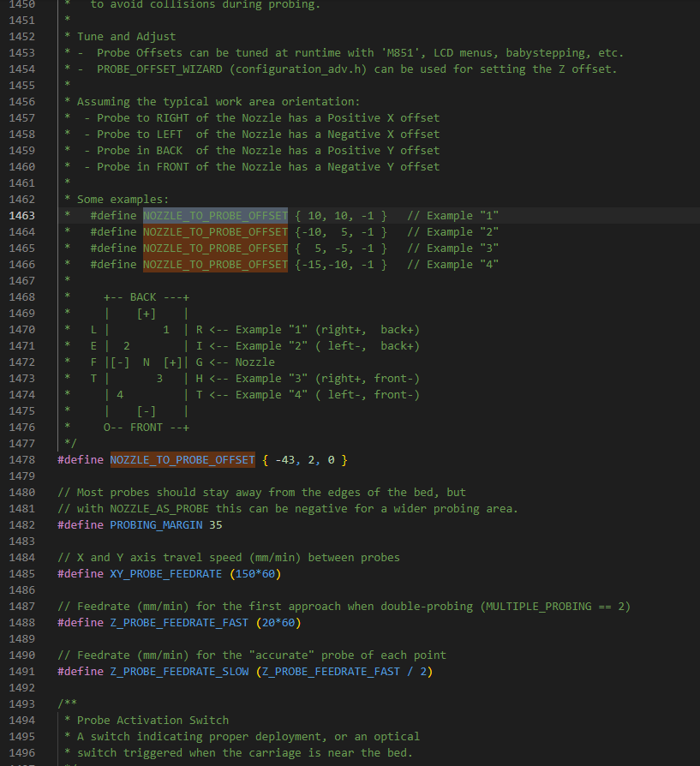Click the "O-- FRONT --+" diagram line
This screenshot has width=700, height=766.
(147, 427)
